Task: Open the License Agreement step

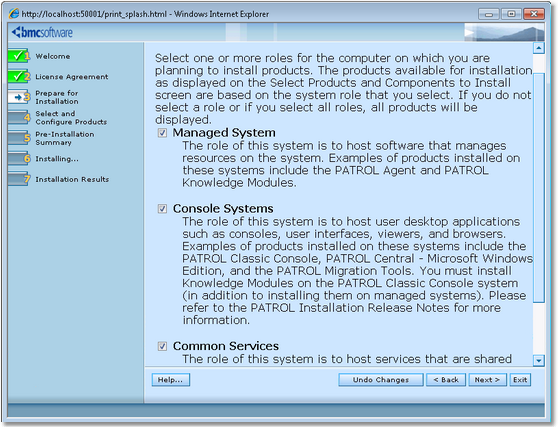Action: [72, 76]
